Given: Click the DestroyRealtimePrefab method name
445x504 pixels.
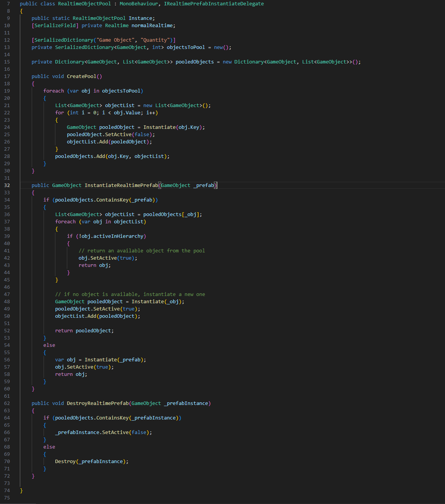Looking at the screenshot, I should pyautogui.click(x=98, y=403).
